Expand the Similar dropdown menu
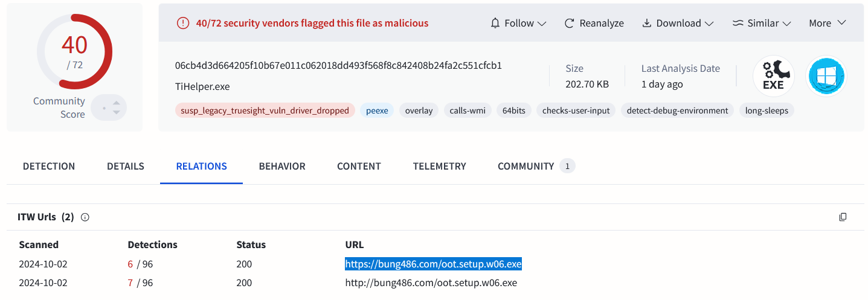This screenshot has width=868, height=300. coord(762,23)
